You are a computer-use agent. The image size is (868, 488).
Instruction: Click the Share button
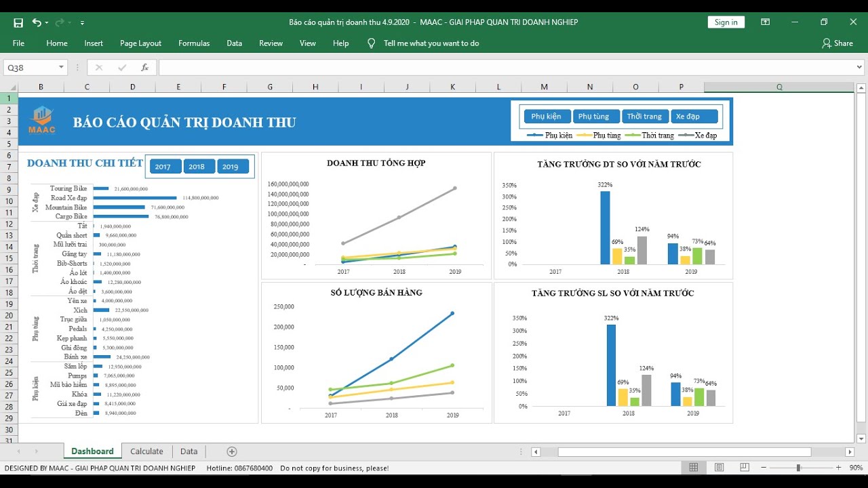(x=837, y=43)
